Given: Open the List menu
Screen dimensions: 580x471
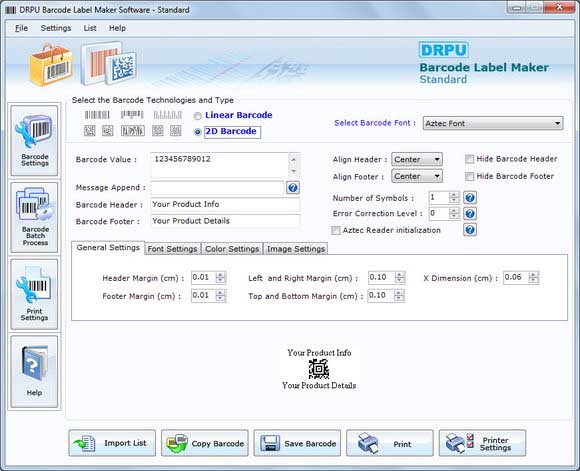Looking at the screenshot, I should coord(90,28).
